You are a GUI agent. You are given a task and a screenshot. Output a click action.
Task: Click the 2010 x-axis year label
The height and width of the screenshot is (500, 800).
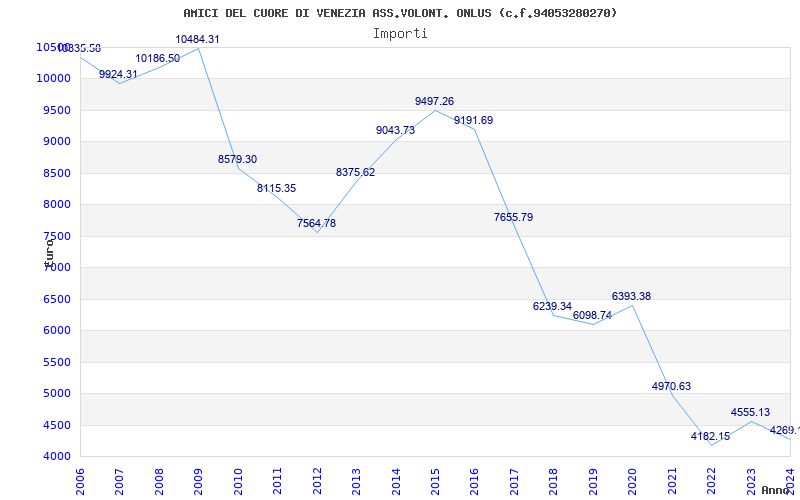[x=238, y=481]
